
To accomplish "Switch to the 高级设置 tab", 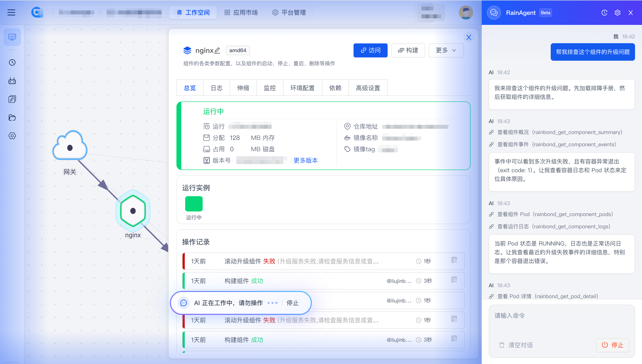I will [x=368, y=88].
